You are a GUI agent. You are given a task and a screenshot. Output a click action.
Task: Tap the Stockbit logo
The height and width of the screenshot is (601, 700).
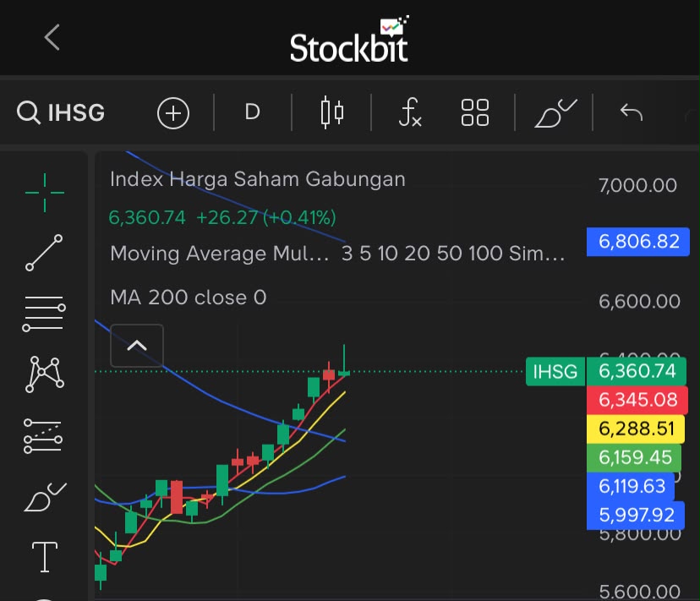pos(349,39)
